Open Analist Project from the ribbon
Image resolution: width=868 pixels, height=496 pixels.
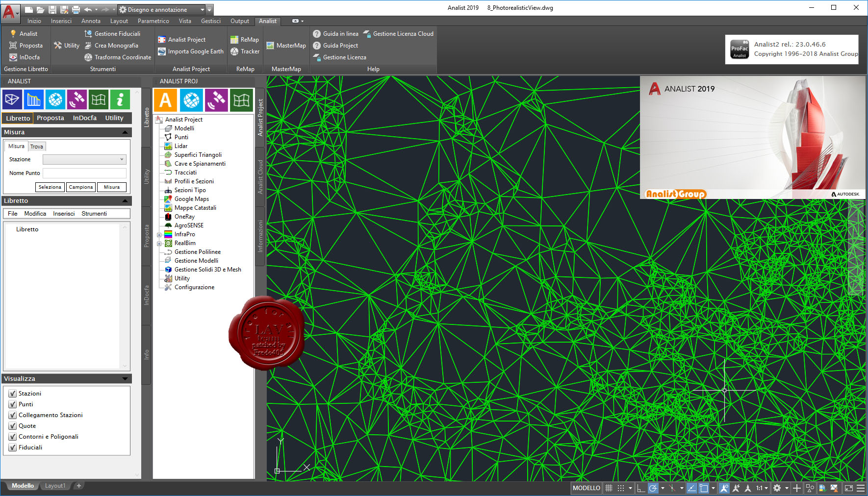click(181, 40)
